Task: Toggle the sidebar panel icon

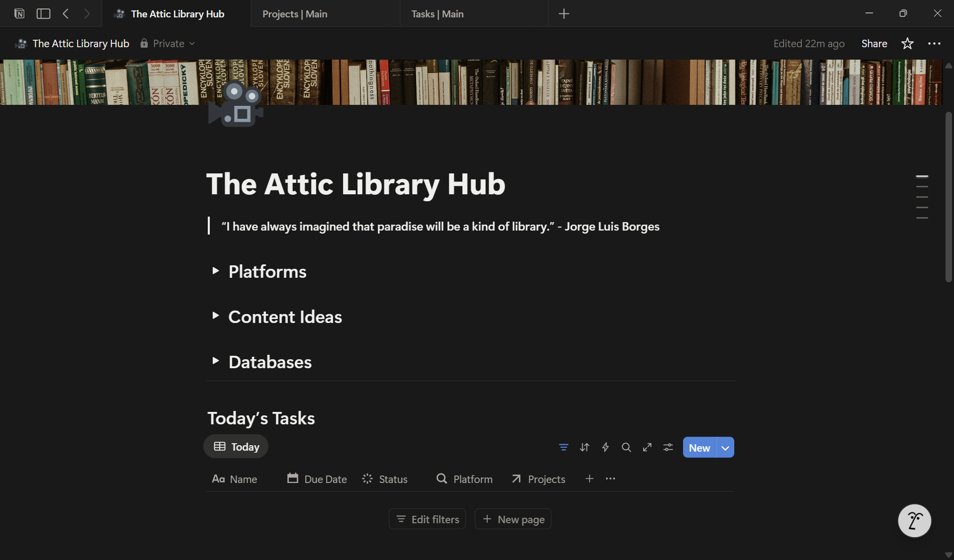Action: click(x=44, y=13)
